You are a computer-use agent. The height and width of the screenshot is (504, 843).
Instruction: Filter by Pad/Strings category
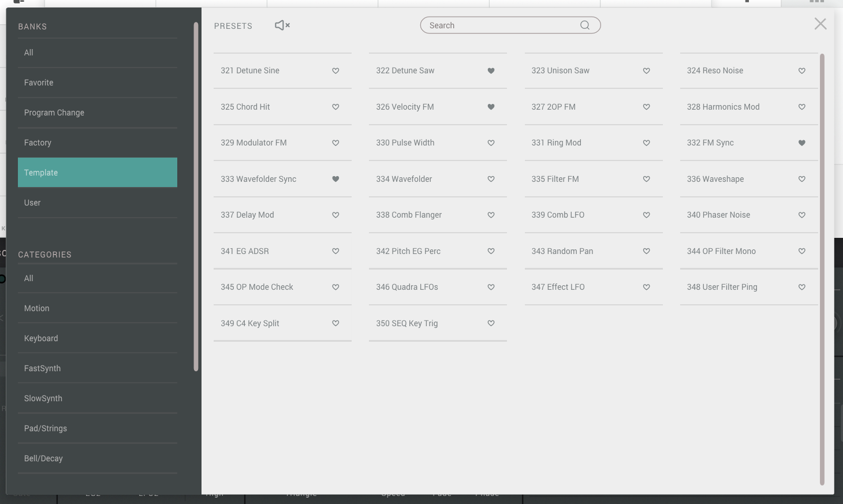click(97, 428)
